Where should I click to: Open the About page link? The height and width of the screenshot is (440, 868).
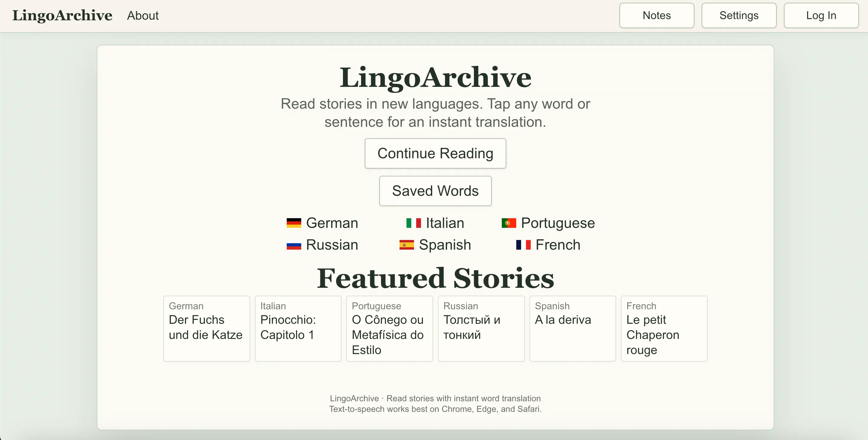pyautogui.click(x=142, y=15)
